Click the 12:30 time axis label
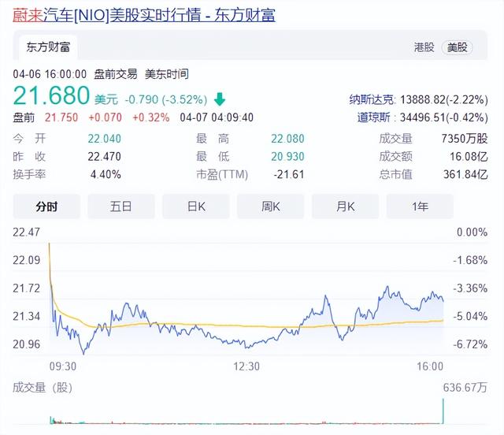 click(246, 366)
